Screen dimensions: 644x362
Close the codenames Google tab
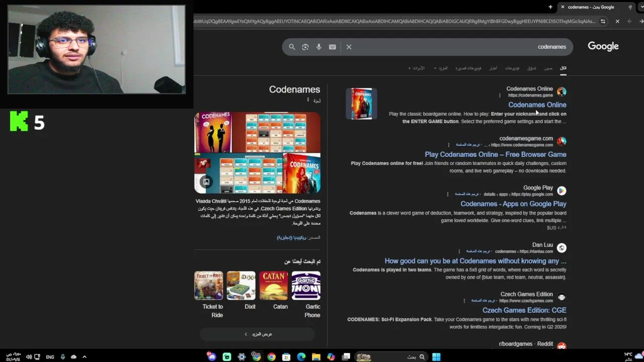(562, 7)
